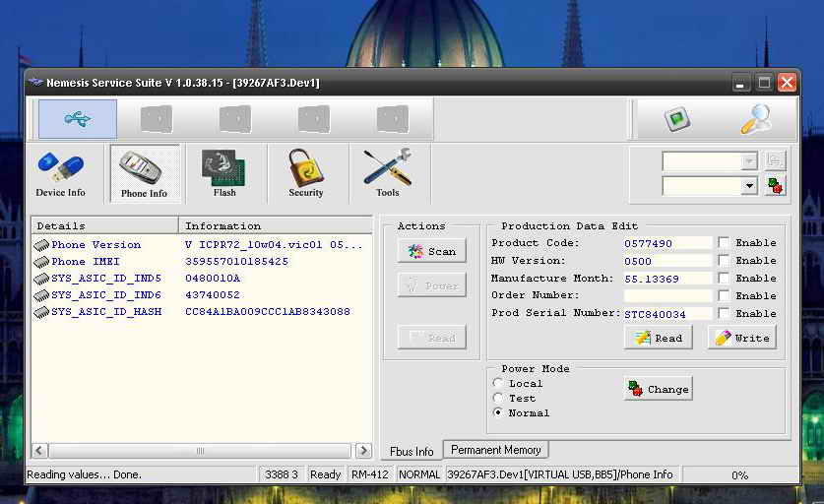Enable the HW Version checkbox
The height and width of the screenshot is (504, 824).
(724, 261)
